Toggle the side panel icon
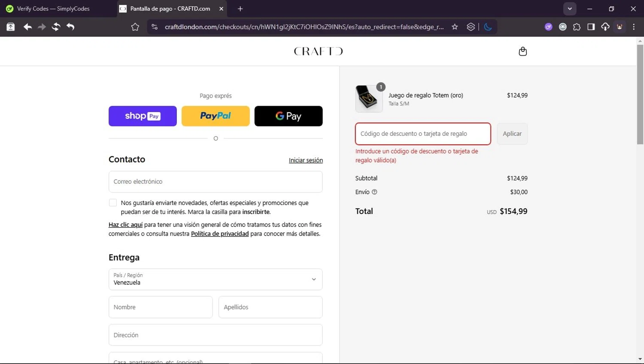Viewport: 644px width, 364px height. pos(591,27)
